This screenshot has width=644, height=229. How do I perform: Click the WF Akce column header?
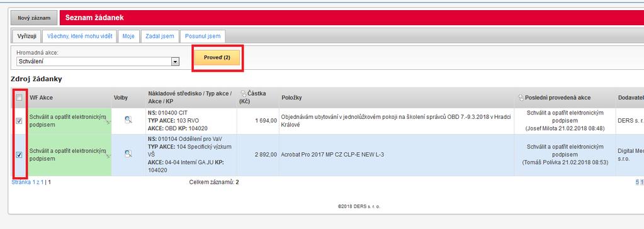click(41, 98)
